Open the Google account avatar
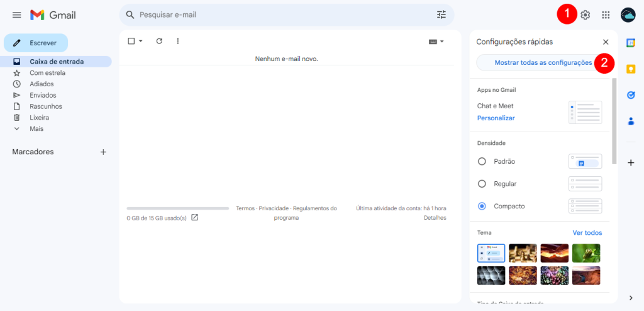The width and height of the screenshot is (644, 311). [x=628, y=15]
